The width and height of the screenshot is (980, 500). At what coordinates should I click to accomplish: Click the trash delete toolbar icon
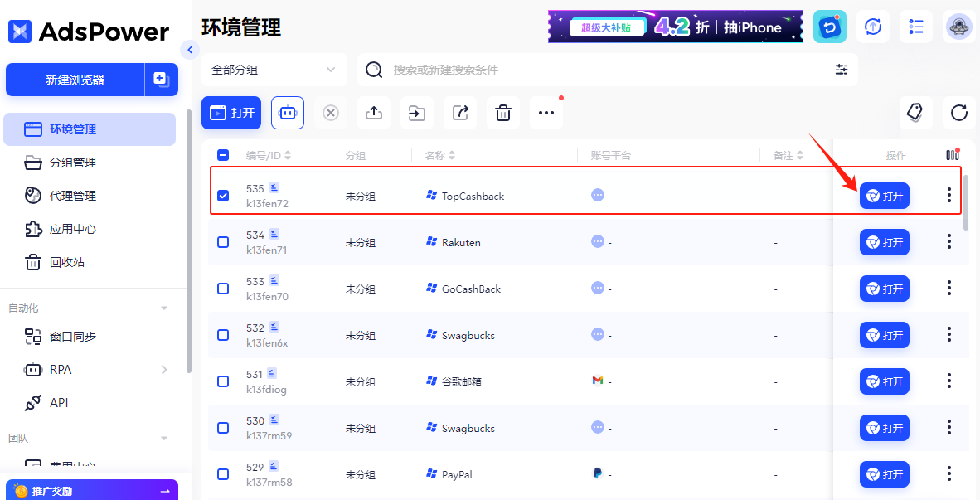coord(503,113)
